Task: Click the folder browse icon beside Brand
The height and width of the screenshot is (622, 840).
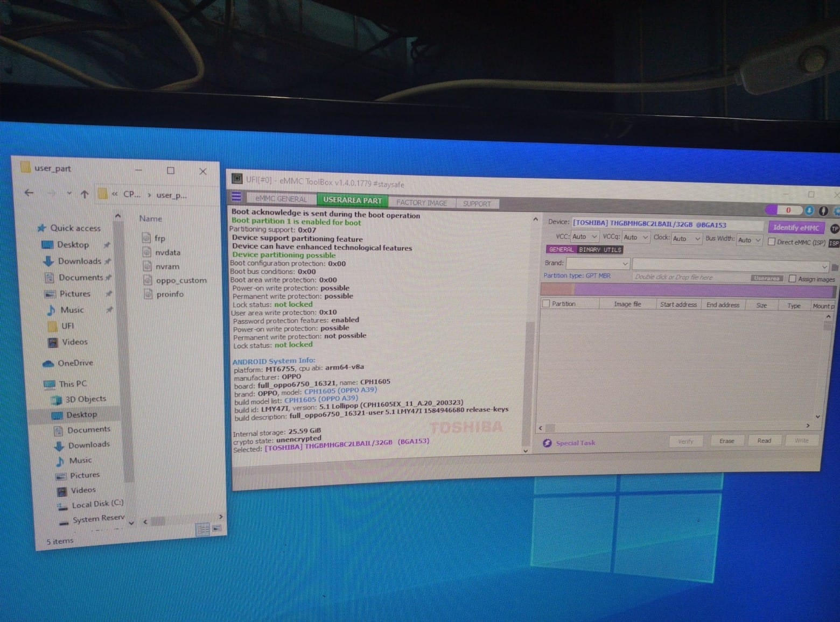Action: [x=835, y=267]
